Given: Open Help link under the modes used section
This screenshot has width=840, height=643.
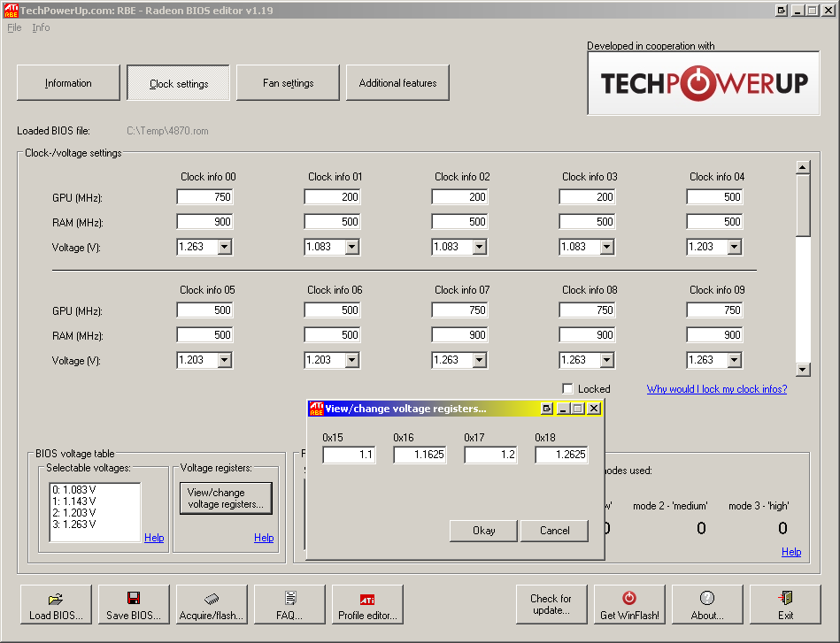Looking at the screenshot, I should pos(791,552).
